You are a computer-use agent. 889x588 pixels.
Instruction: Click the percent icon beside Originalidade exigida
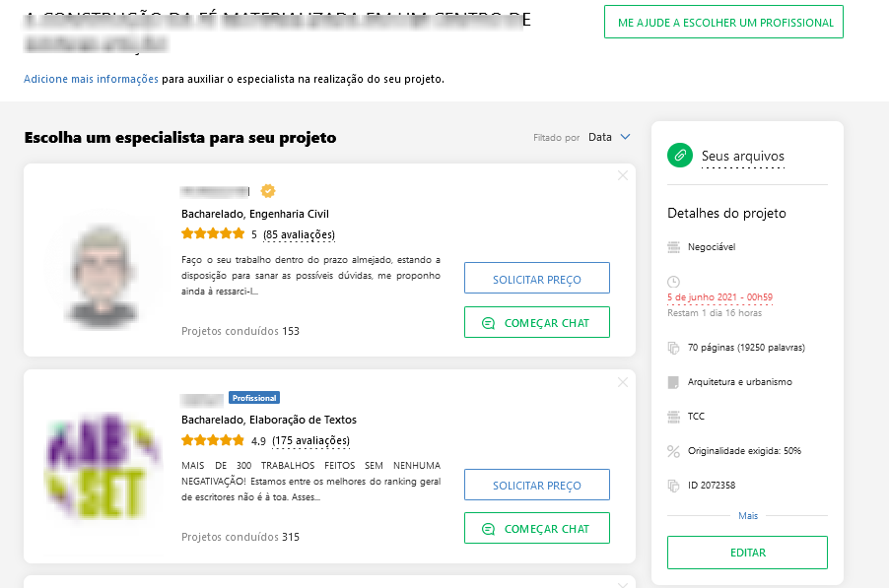click(673, 451)
